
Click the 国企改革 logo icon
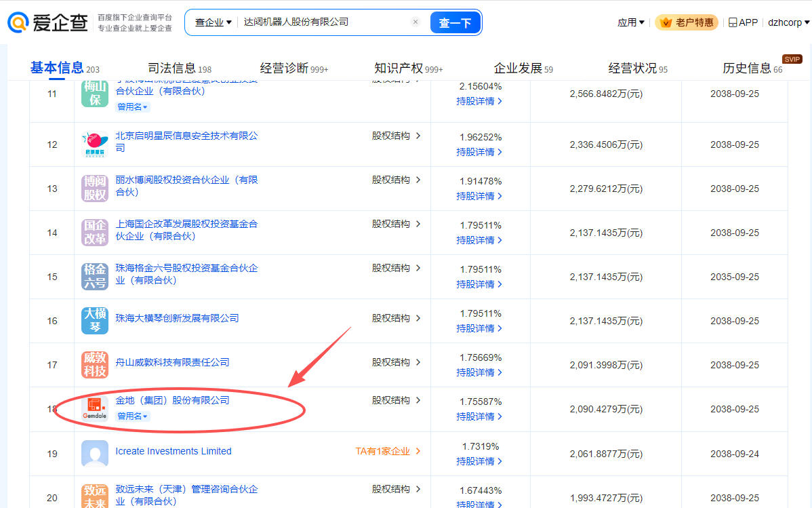tap(95, 232)
